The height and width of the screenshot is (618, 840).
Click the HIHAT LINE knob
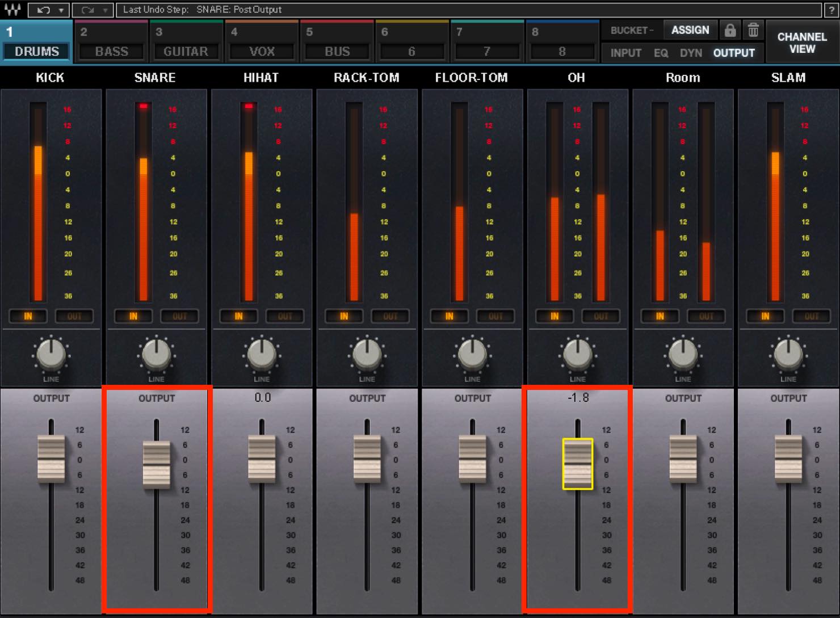tap(262, 354)
